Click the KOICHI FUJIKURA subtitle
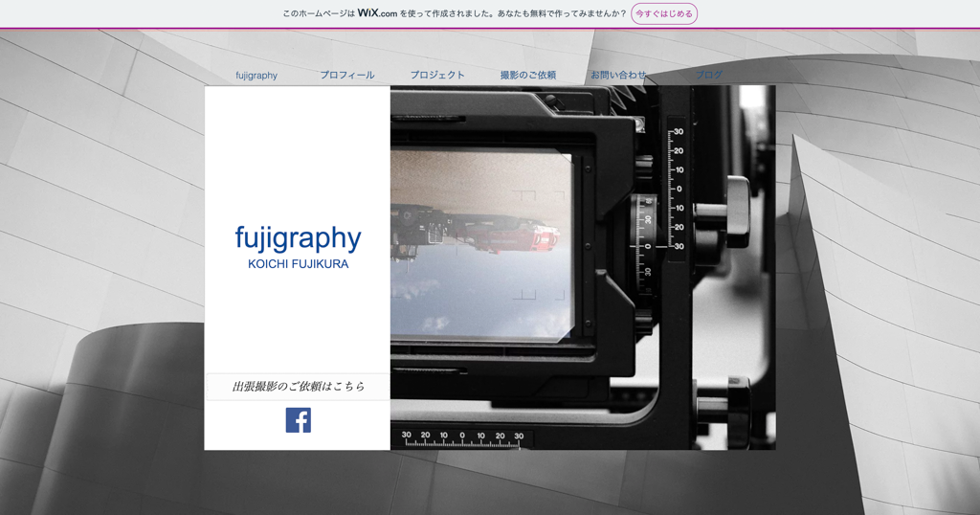 tap(299, 264)
